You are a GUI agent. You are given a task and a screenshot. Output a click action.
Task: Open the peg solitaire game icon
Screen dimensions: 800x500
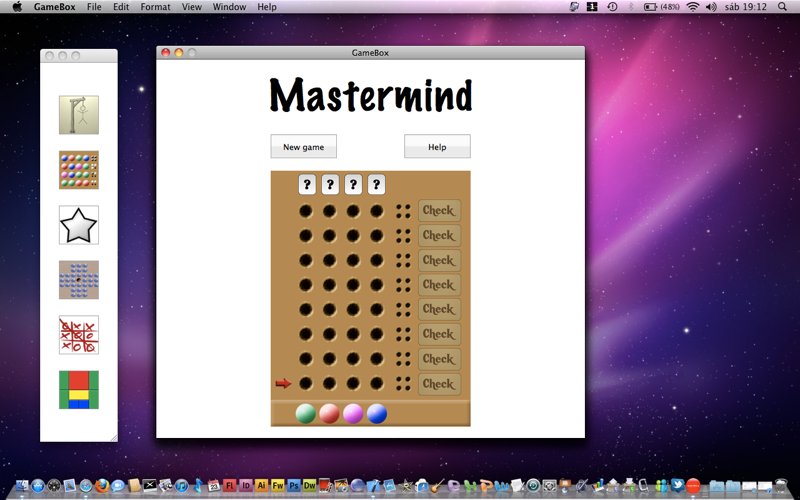click(79, 280)
